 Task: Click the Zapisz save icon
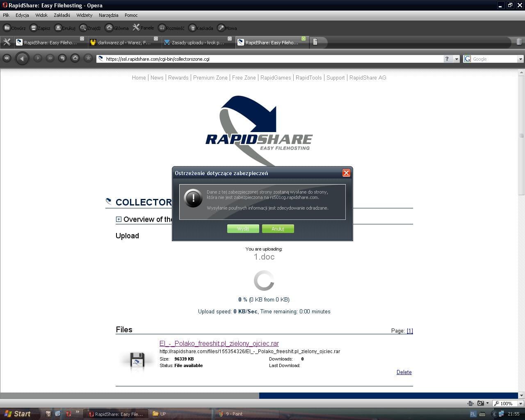point(34,28)
